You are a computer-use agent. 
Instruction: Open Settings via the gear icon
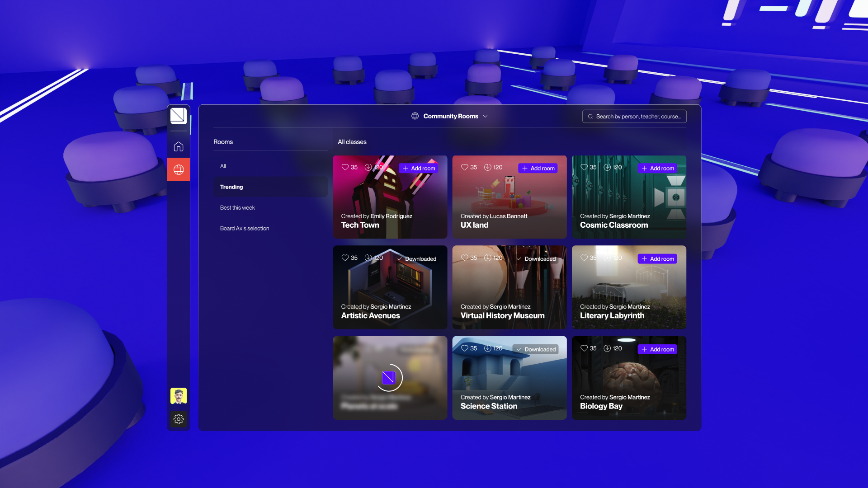pos(179,419)
